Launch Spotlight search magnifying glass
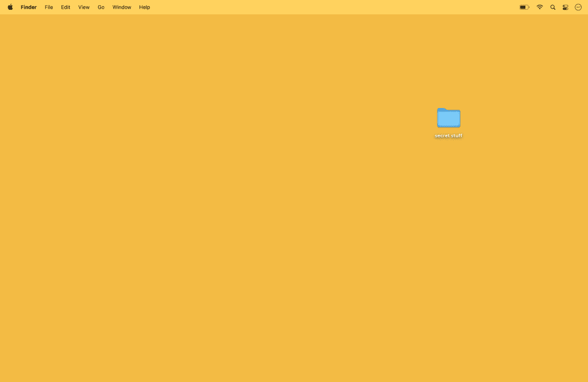This screenshot has height=382, width=588. 552,7
